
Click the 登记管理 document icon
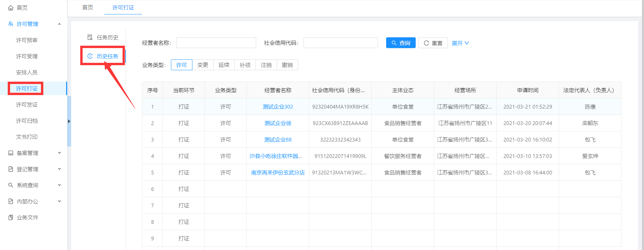coord(11,169)
